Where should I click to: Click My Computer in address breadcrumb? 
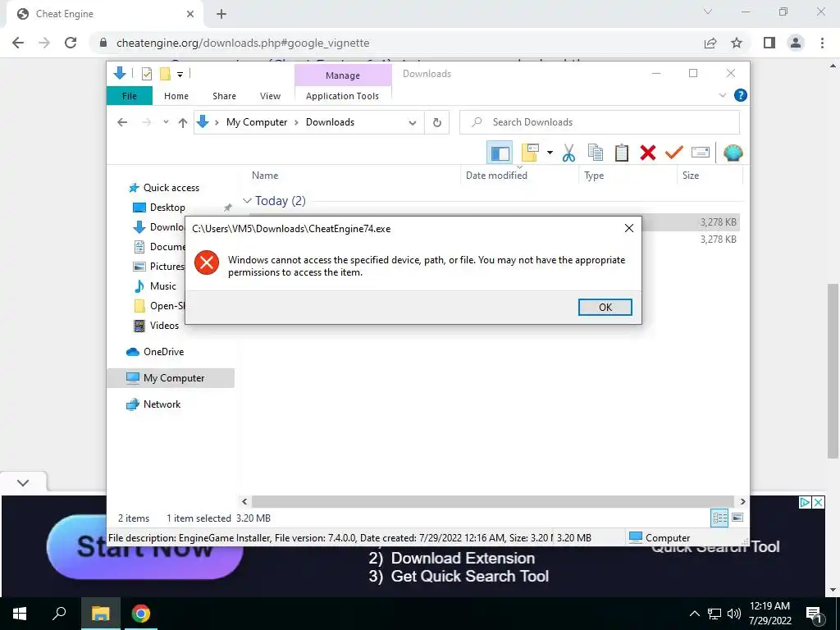257,122
